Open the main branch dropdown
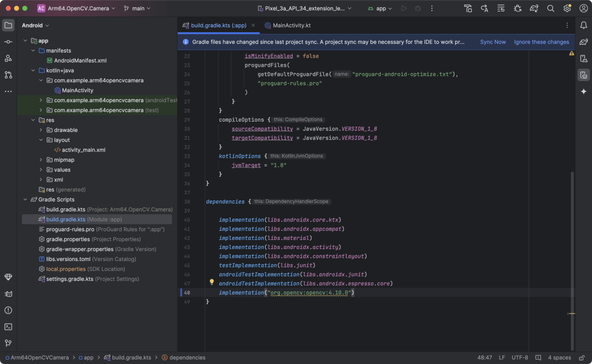 (x=138, y=8)
